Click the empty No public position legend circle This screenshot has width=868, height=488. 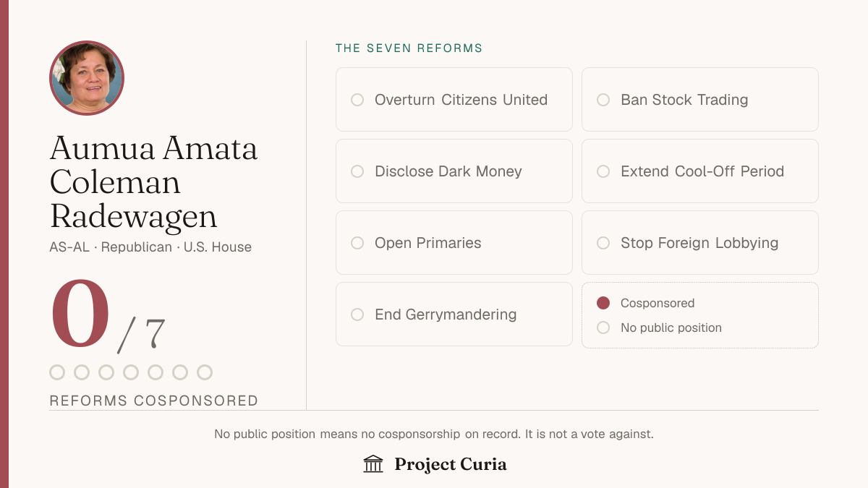pos(603,328)
